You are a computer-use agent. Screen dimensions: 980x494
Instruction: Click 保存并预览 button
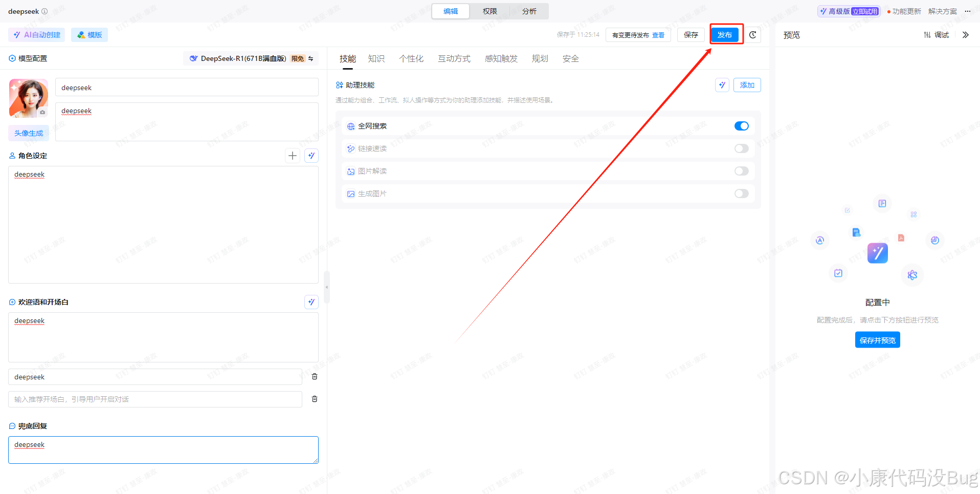click(x=878, y=340)
